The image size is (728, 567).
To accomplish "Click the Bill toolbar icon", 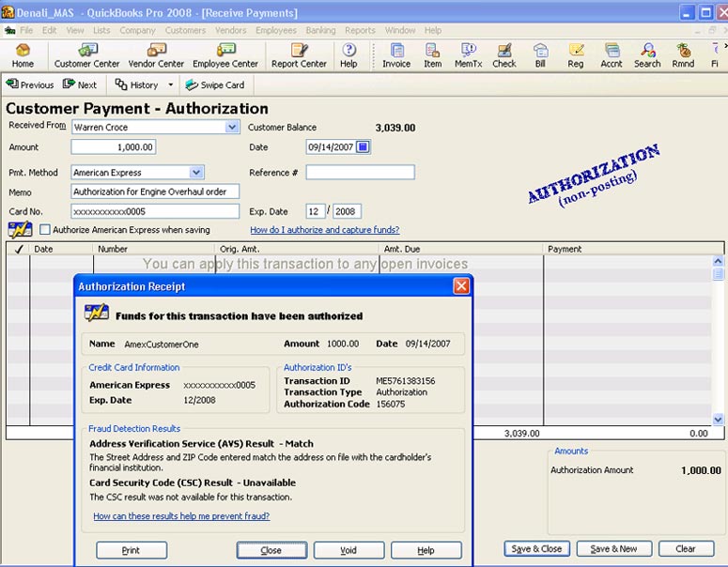I will 540,55.
